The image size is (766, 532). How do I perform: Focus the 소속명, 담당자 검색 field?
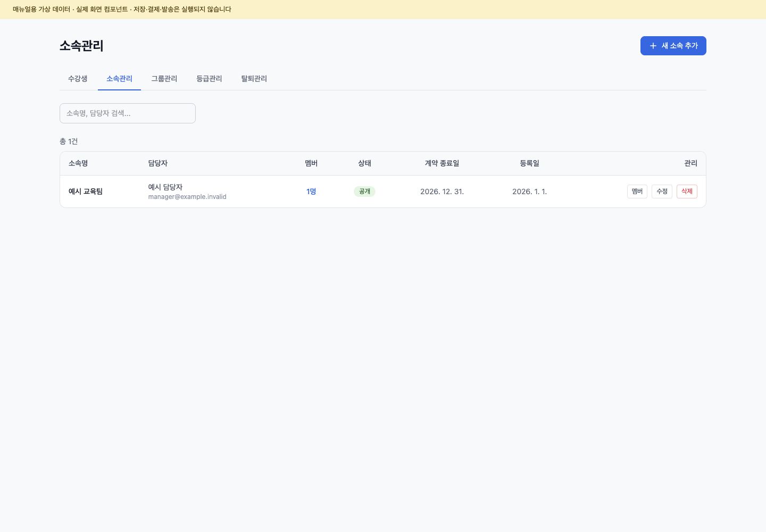(x=128, y=113)
